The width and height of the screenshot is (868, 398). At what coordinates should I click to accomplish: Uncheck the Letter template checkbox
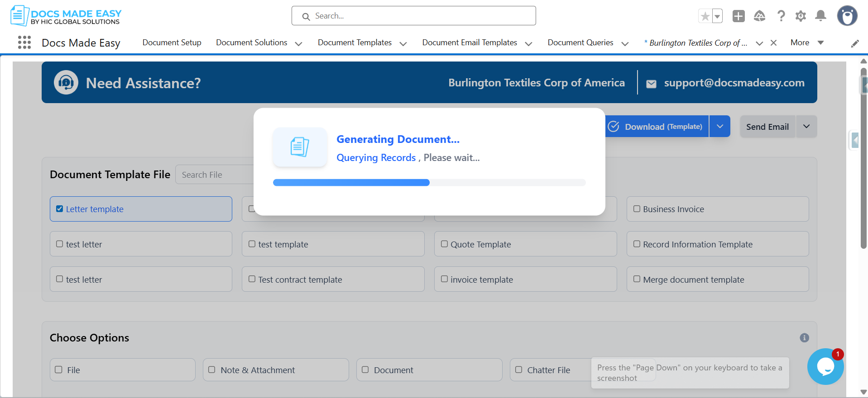coord(59,209)
